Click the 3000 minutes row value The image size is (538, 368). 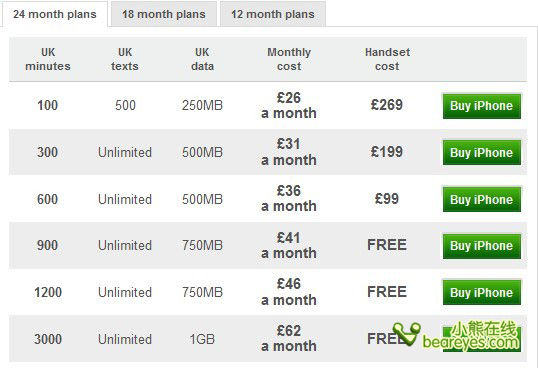point(48,339)
